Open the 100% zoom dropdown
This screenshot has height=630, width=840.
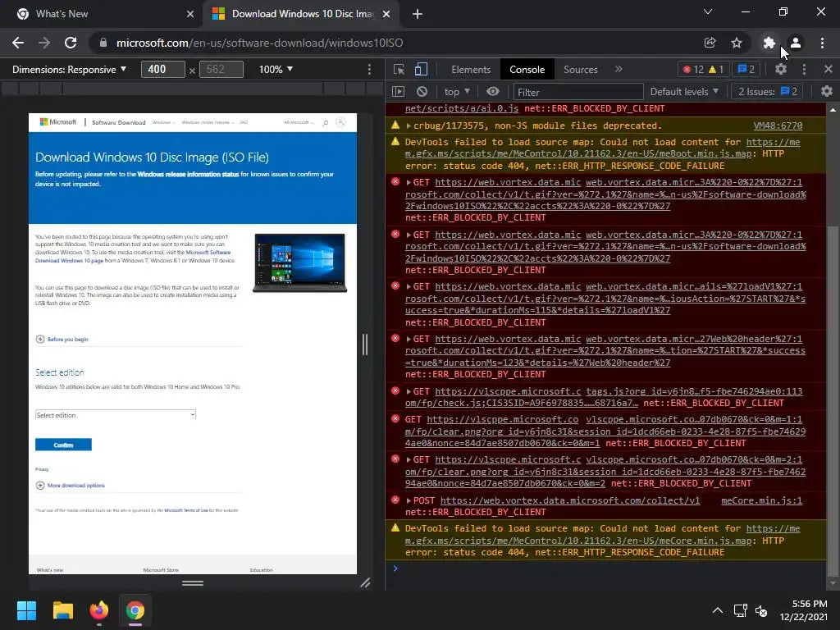pos(276,69)
